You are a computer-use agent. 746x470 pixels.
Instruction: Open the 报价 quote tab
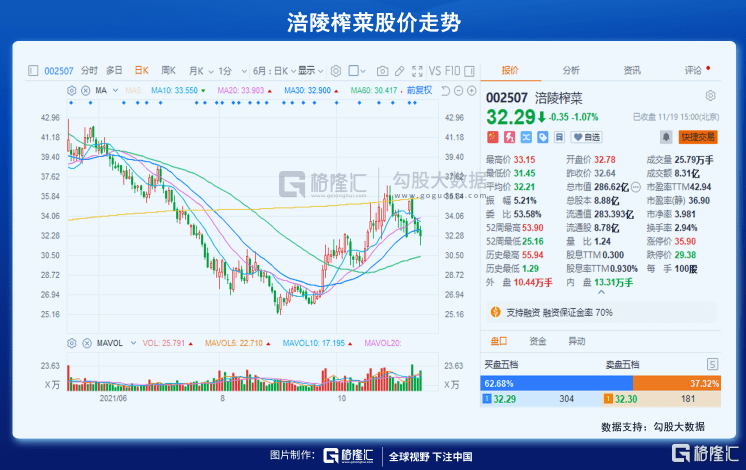[510, 70]
